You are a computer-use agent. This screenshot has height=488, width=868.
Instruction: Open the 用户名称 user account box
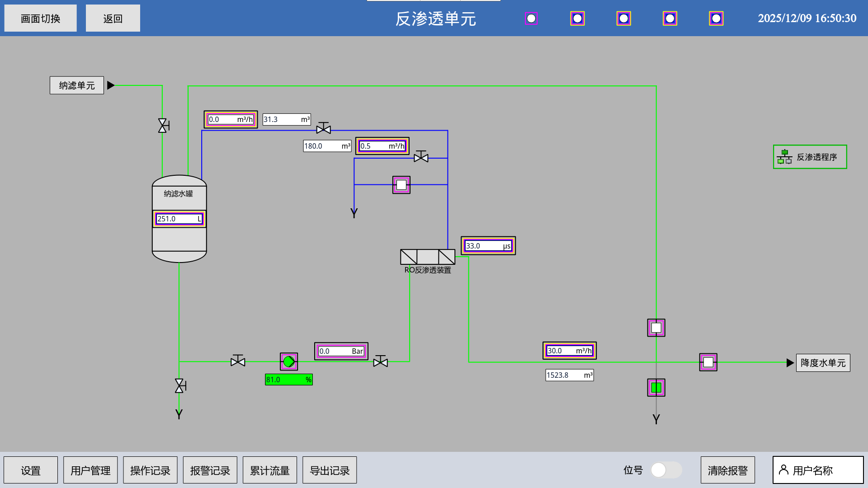click(x=818, y=470)
